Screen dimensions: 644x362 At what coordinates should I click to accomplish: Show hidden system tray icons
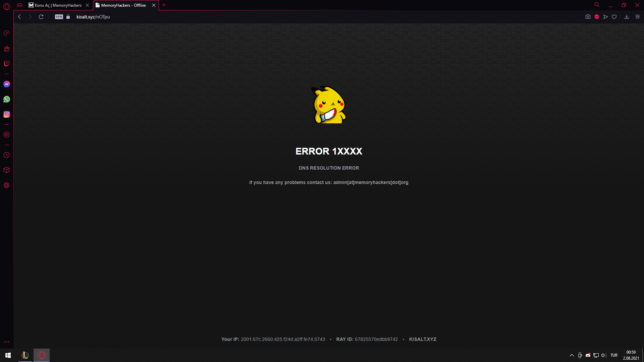coord(572,355)
